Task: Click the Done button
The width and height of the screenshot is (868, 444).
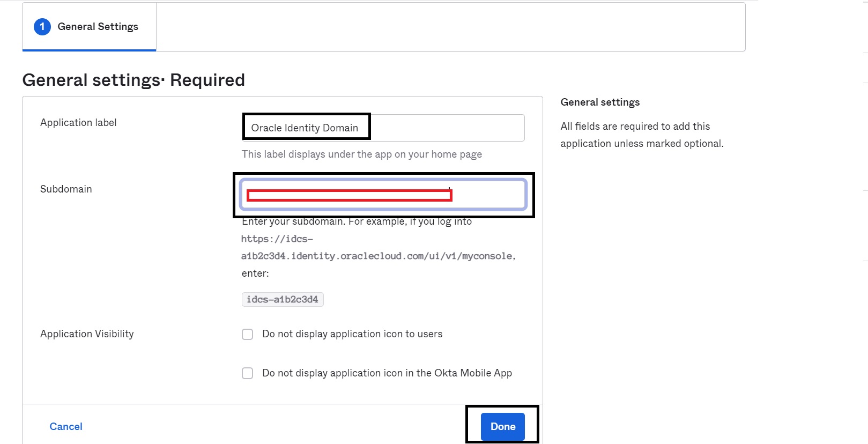Action: click(502, 427)
